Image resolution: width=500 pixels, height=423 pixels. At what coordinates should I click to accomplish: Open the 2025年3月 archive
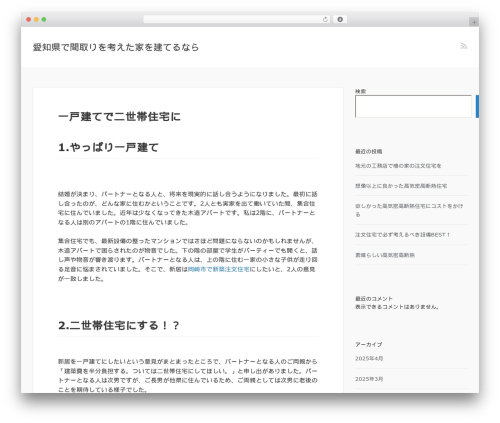(369, 379)
